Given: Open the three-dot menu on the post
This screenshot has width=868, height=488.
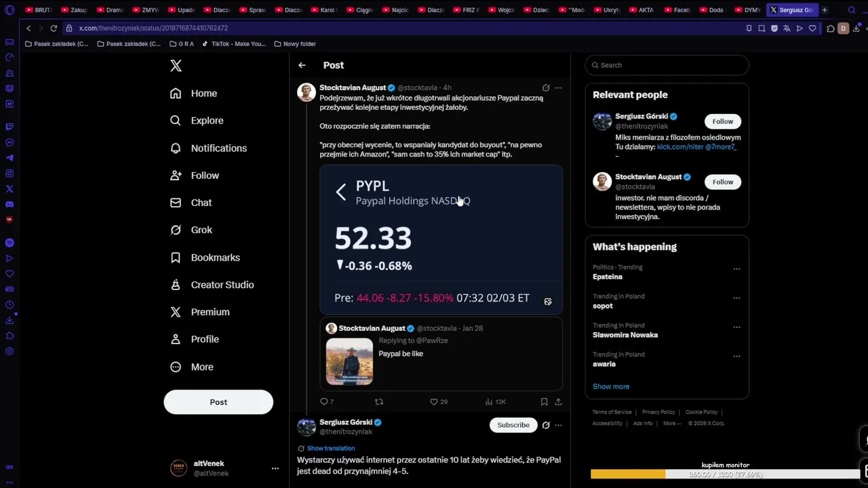Looking at the screenshot, I should click(558, 88).
